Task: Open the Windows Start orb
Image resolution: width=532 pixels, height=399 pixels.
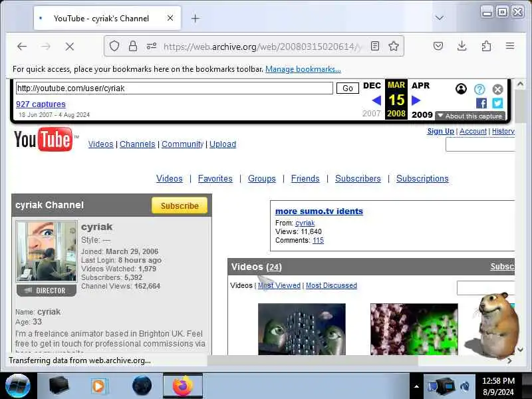Action: 18,386
